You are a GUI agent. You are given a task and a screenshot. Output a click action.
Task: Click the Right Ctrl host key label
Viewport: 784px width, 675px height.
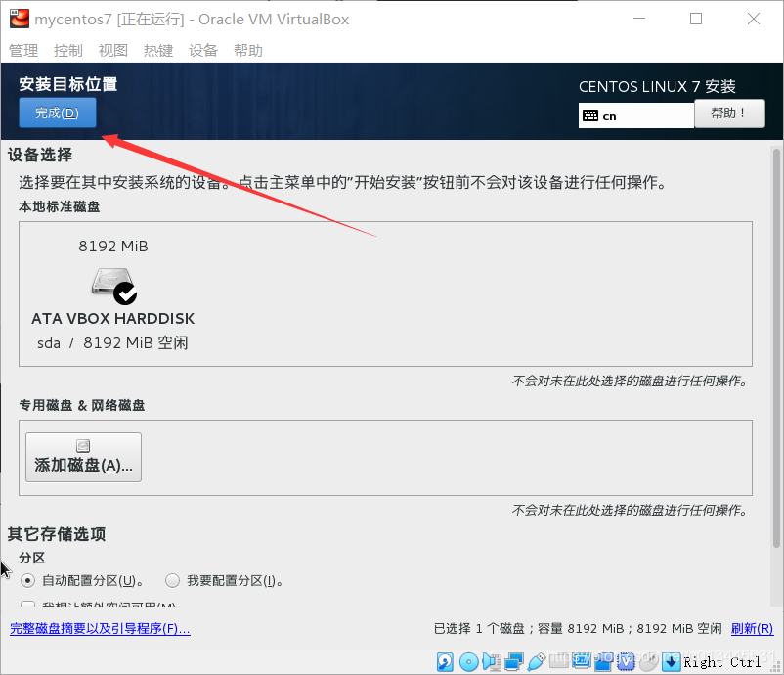pyautogui.click(x=722, y=662)
